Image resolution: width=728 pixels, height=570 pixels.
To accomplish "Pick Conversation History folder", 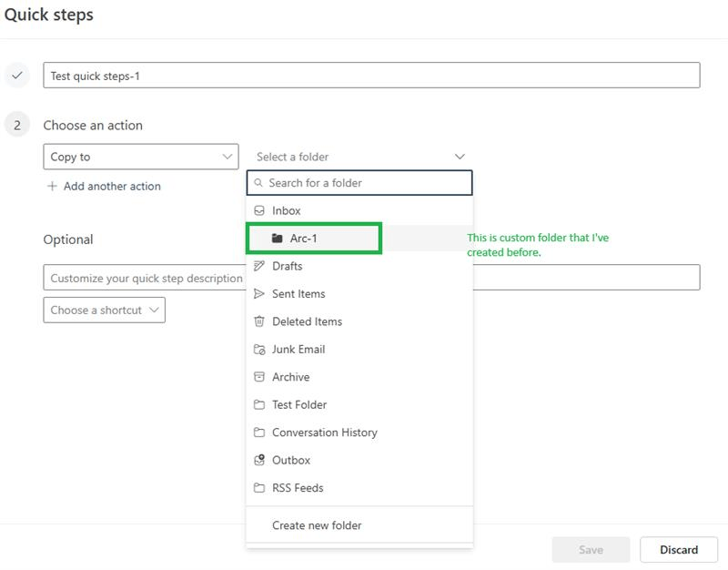I will click(x=324, y=433).
